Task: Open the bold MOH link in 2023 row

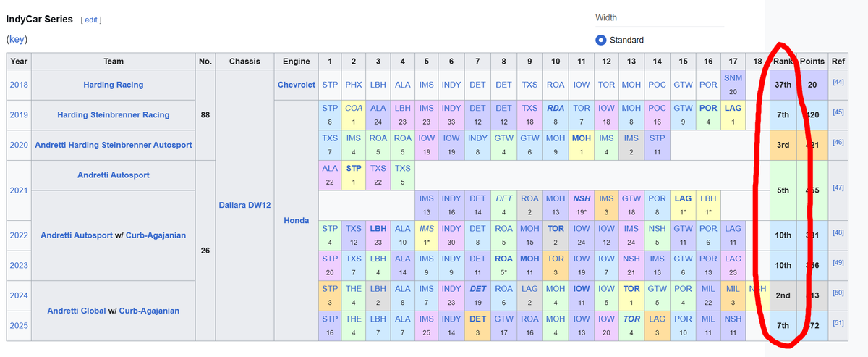Action: pyautogui.click(x=529, y=259)
